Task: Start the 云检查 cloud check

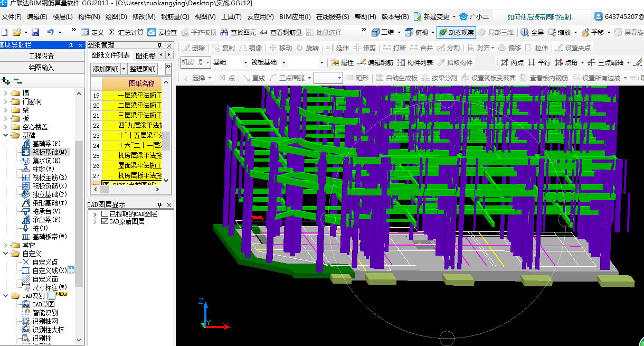Action: [162, 32]
